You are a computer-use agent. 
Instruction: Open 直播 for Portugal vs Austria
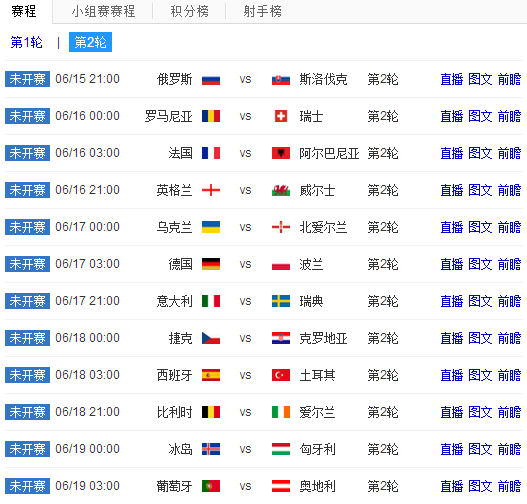click(x=452, y=486)
